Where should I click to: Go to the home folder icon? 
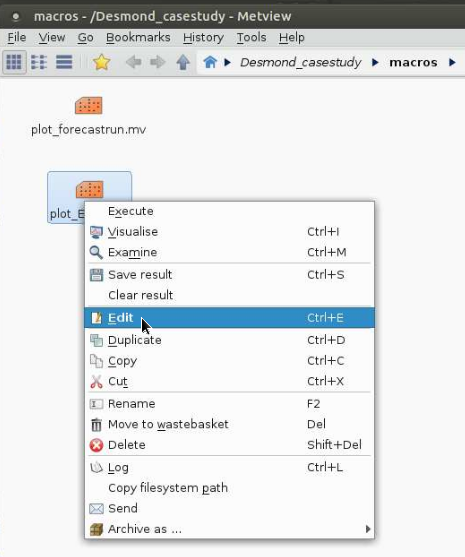210,62
